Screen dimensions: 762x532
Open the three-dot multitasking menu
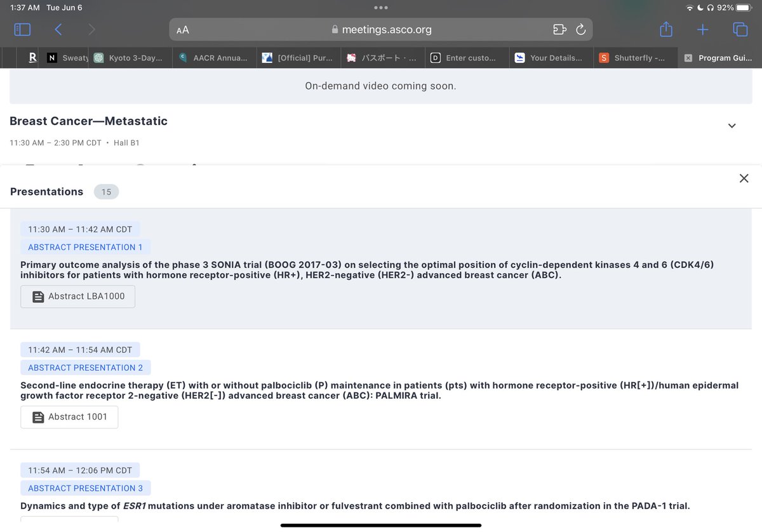point(381,8)
